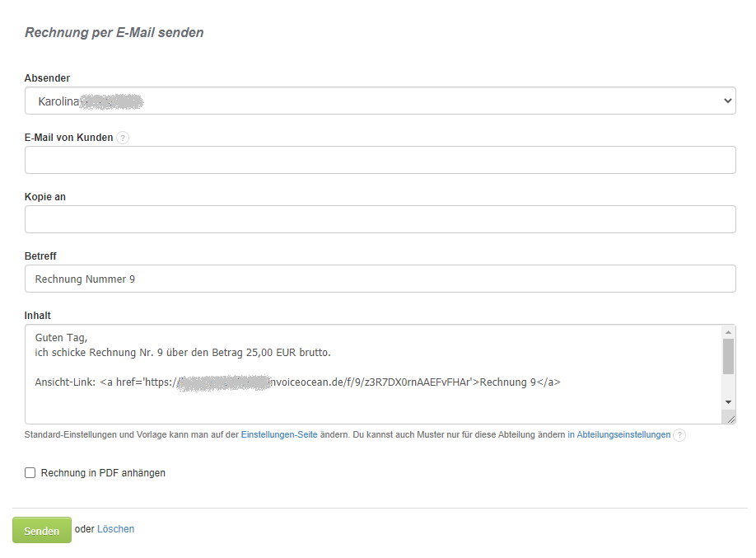
Task: Click the Absender field label
Action: (47, 78)
